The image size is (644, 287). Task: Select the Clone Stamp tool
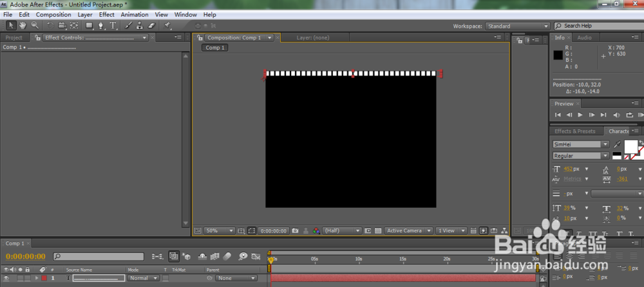(140, 26)
